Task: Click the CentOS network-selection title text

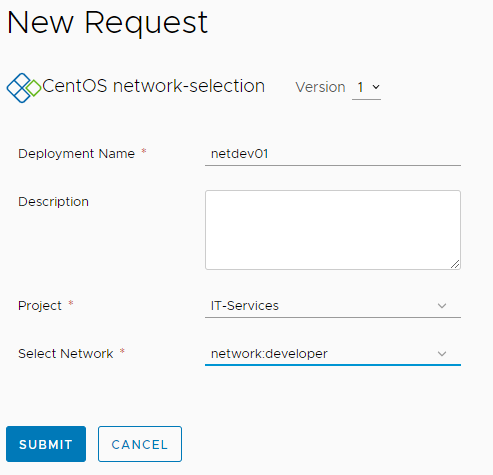Action: [154, 86]
